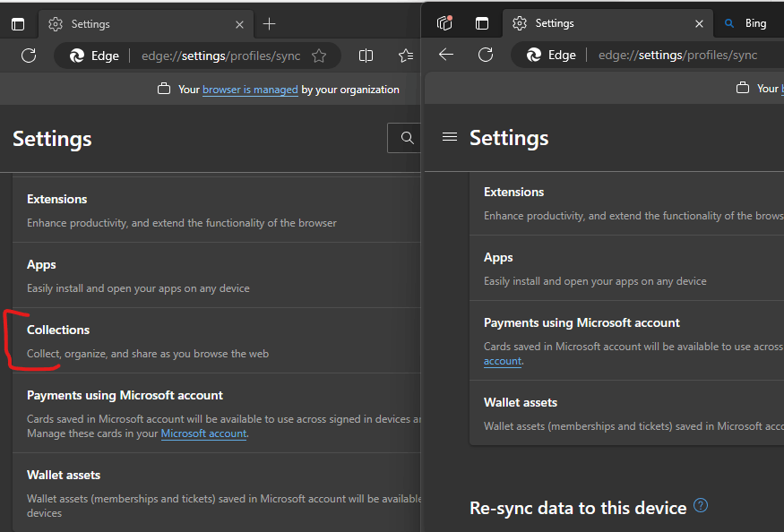Open the Settings navigation hamburger menu

coord(448,137)
